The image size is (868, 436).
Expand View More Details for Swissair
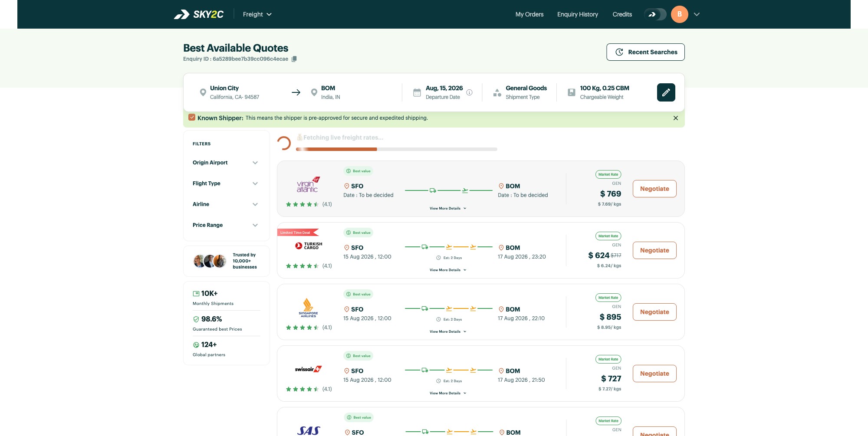(448, 393)
